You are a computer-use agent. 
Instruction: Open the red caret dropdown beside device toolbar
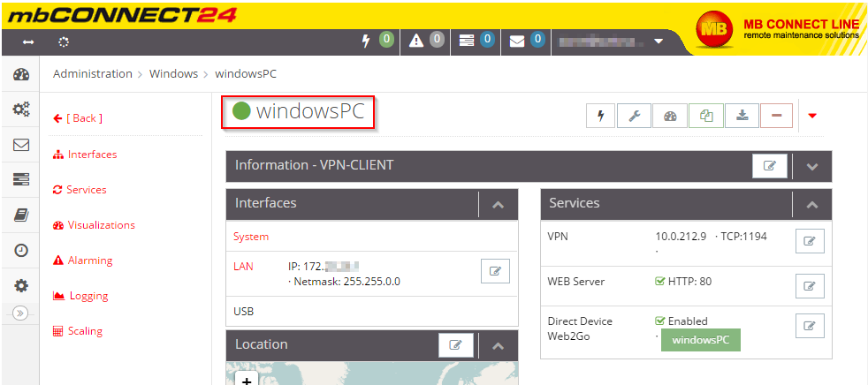tap(812, 116)
